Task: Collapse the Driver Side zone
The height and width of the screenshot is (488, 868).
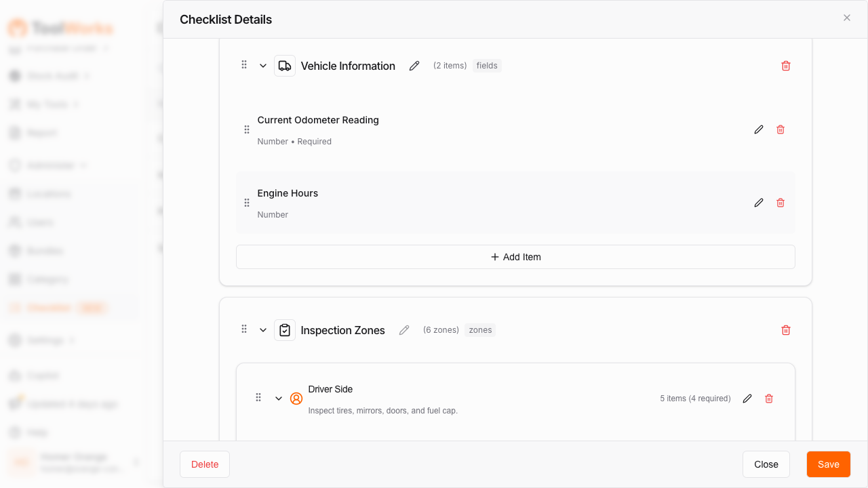Action: pyautogui.click(x=279, y=399)
